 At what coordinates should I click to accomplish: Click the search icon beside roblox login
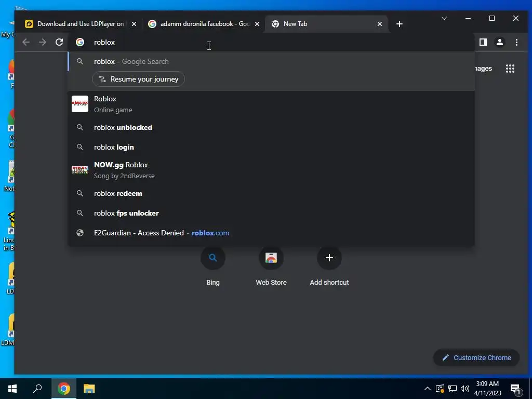tap(80, 147)
